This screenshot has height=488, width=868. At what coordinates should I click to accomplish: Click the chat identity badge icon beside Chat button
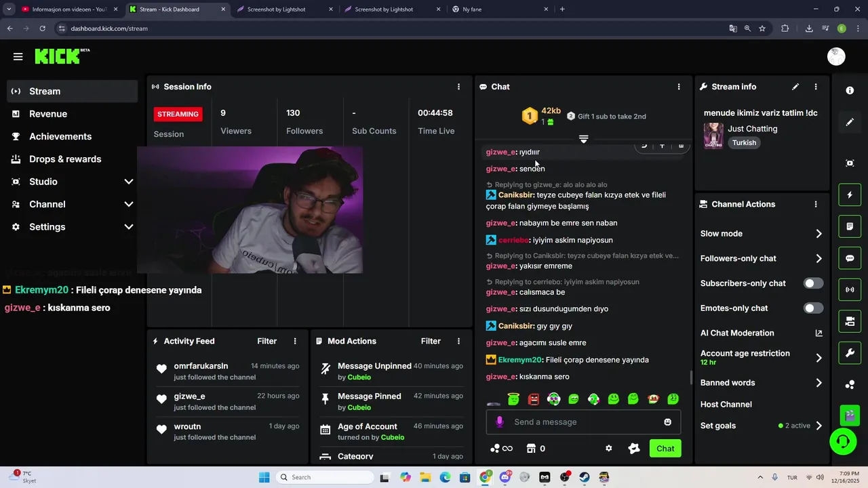coord(634,448)
